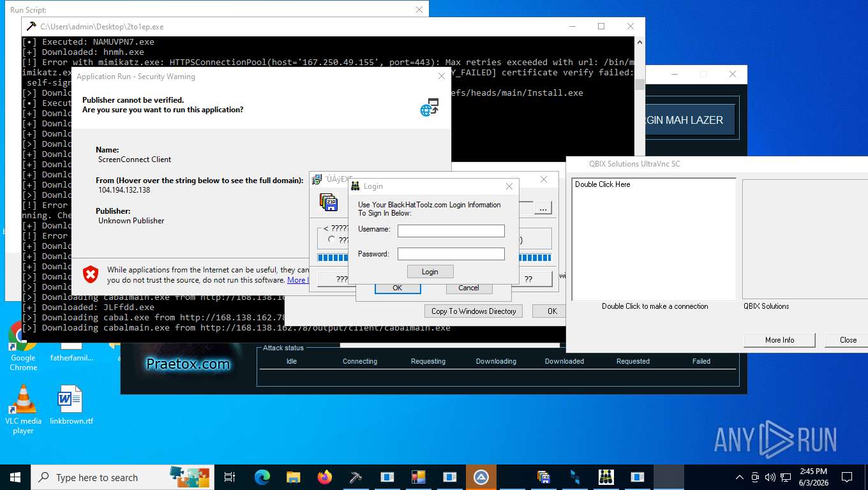This screenshot has height=490, width=868.
Task: Show hidden system tray icons
Action: 740,477
